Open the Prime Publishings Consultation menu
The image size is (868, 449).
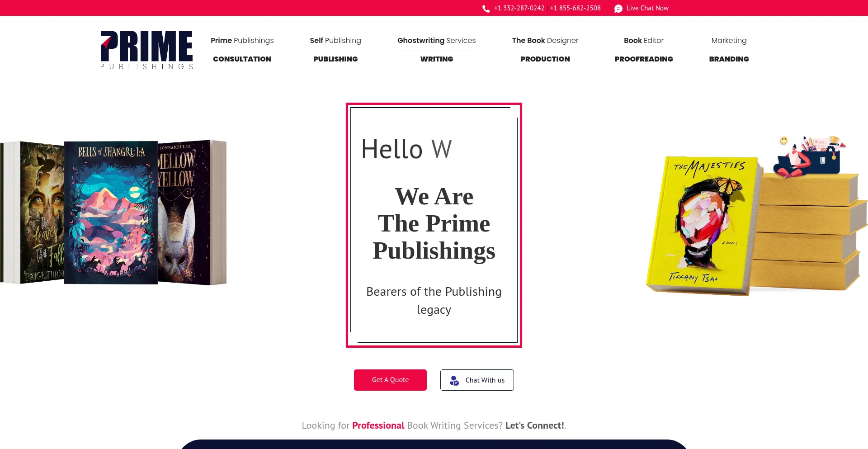242,49
